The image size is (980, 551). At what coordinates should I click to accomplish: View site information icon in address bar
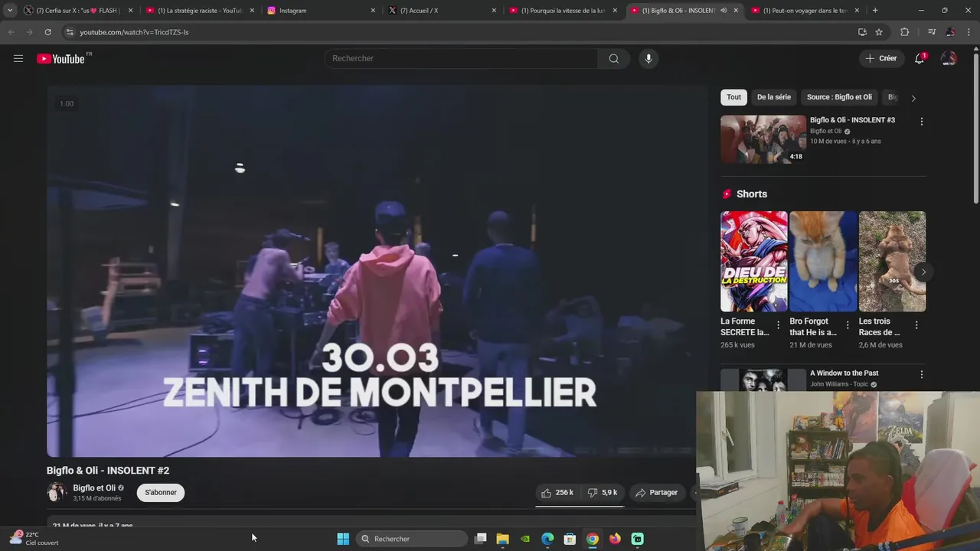click(70, 32)
